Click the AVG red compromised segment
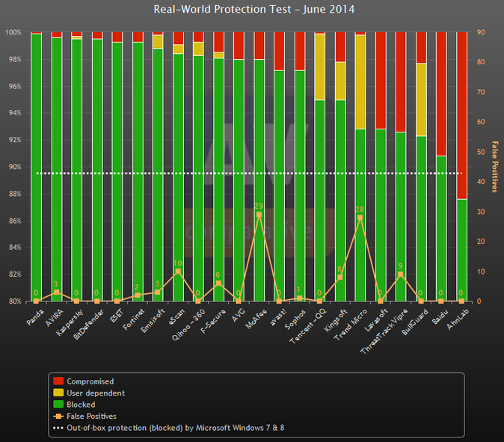This screenshot has width=504, height=442. tap(239, 46)
